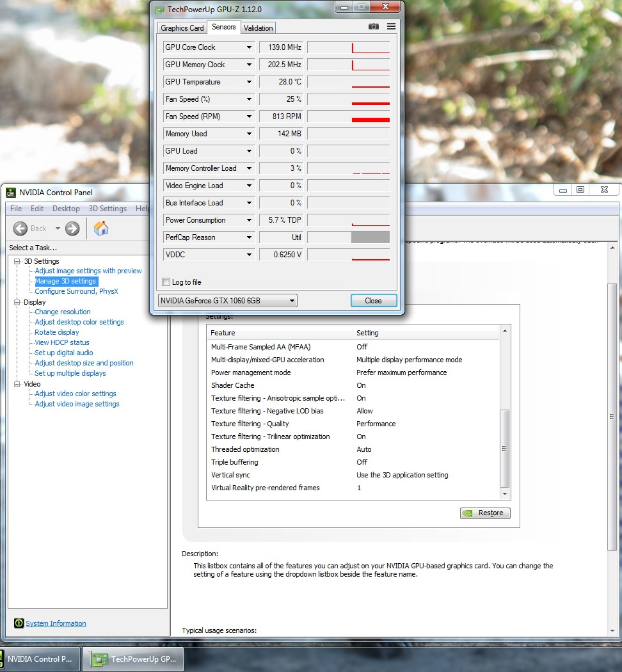Open the NVIDIA Control Panel taskbar button

[40, 659]
